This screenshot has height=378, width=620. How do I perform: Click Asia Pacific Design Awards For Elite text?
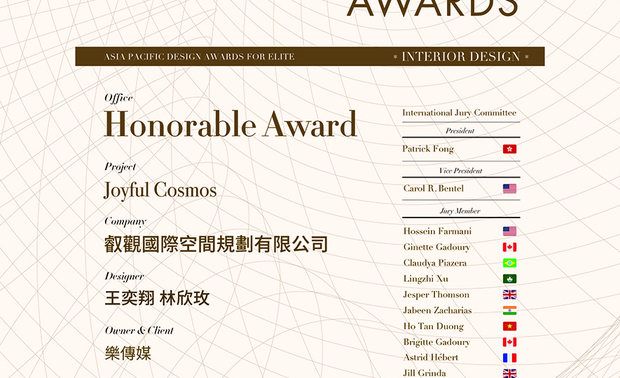pos(199,57)
